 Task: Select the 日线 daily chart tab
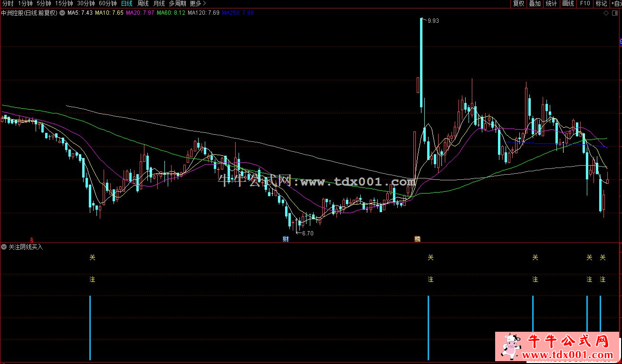[x=127, y=3]
